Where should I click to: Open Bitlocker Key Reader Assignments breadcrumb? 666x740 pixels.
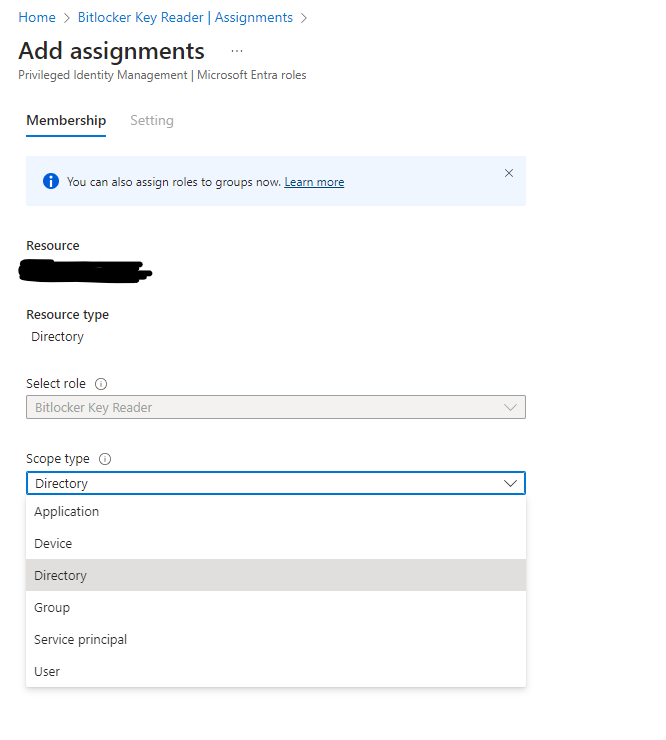[185, 17]
